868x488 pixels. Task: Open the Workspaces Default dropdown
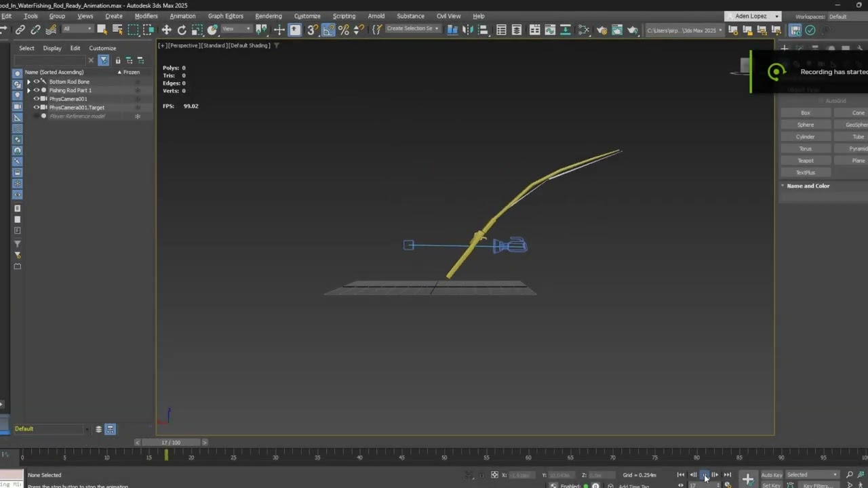pos(847,16)
